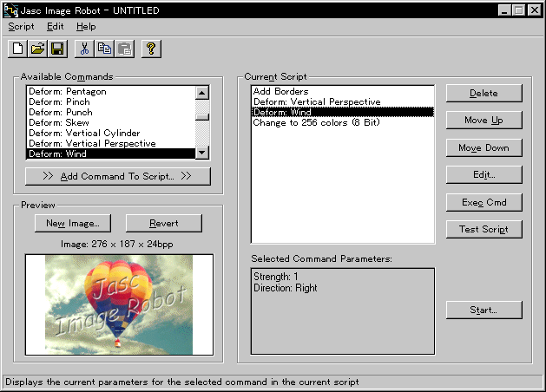Click the Help question mark icon
This screenshot has height=392, width=546.
click(x=151, y=49)
